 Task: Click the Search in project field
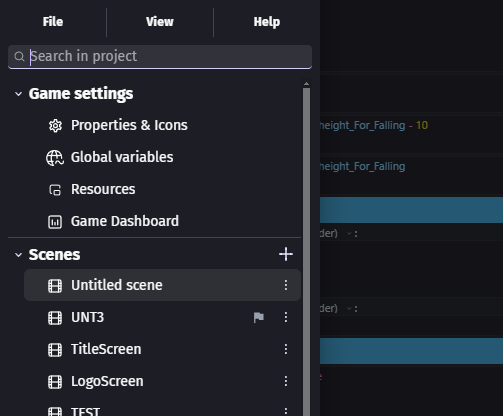[160, 56]
